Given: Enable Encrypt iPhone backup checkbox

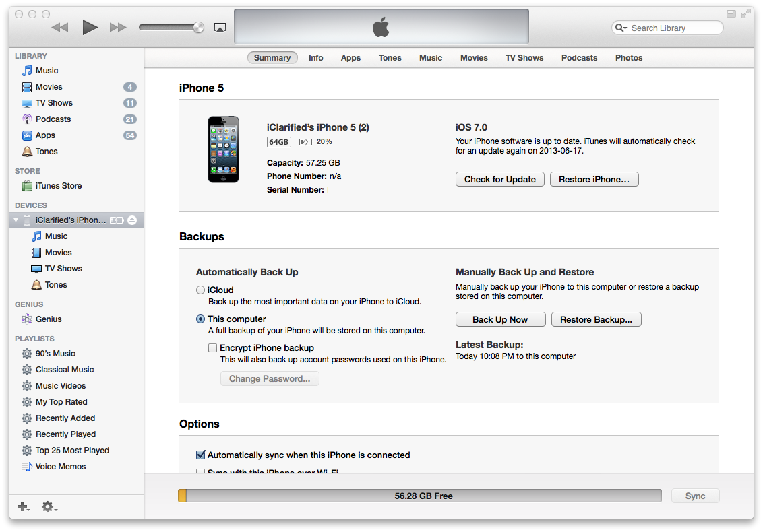Looking at the screenshot, I should (x=212, y=347).
